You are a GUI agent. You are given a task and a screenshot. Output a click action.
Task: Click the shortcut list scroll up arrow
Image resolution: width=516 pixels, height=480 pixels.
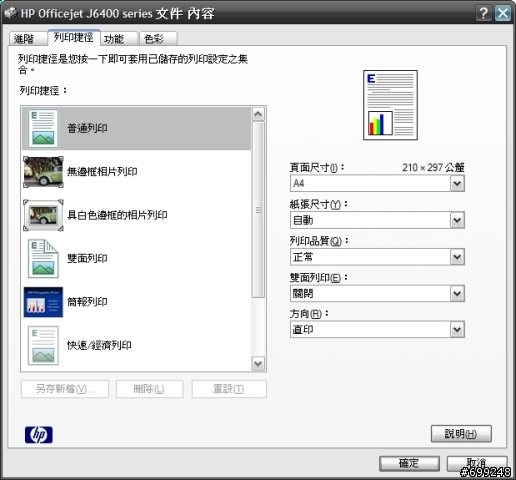258,114
